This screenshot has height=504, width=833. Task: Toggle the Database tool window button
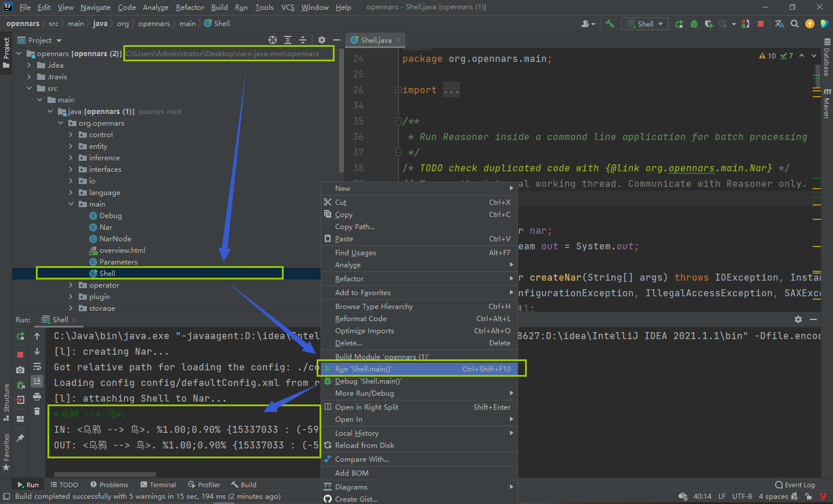click(x=827, y=58)
